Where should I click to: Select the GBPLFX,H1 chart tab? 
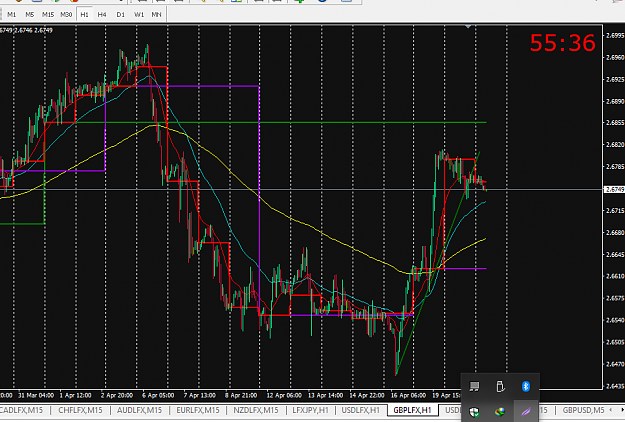pos(412,410)
